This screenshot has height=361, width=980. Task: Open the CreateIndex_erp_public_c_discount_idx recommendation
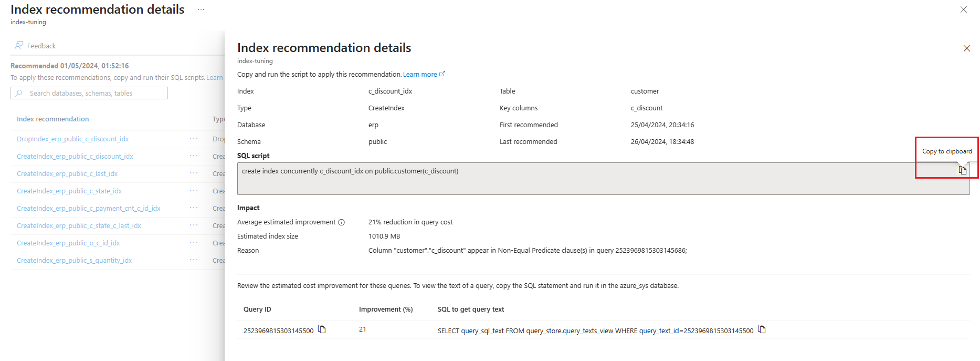pos(75,157)
